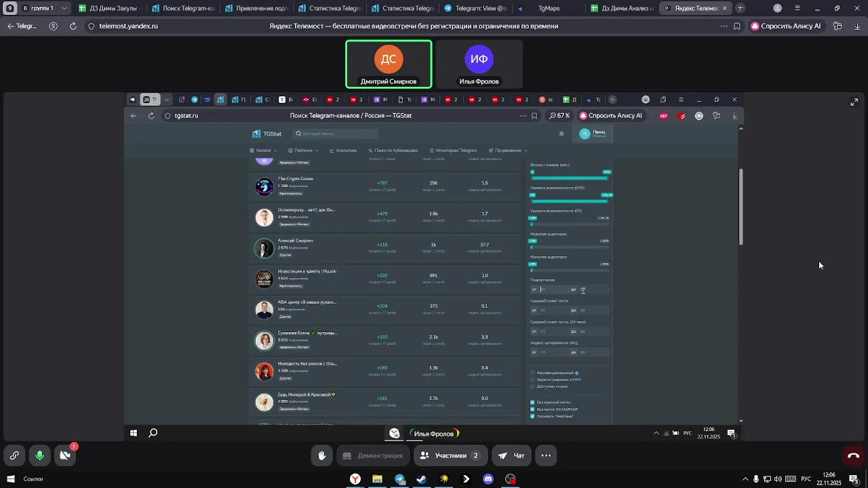Raise hand in the Telemost call
The height and width of the screenshot is (488, 868).
(x=322, y=455)
